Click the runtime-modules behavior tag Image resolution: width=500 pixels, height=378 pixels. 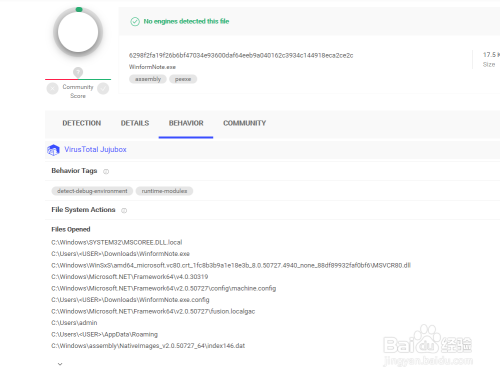(x=164, y=191)
